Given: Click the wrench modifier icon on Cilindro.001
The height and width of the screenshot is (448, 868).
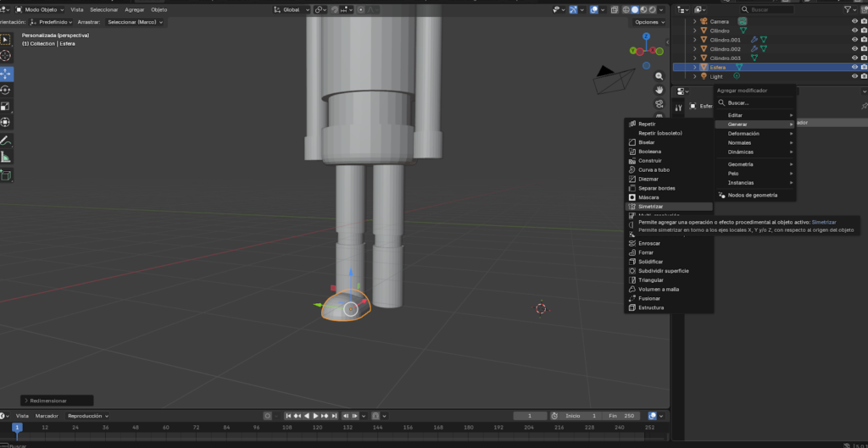Looking at the screenshot, I should 754,40.
